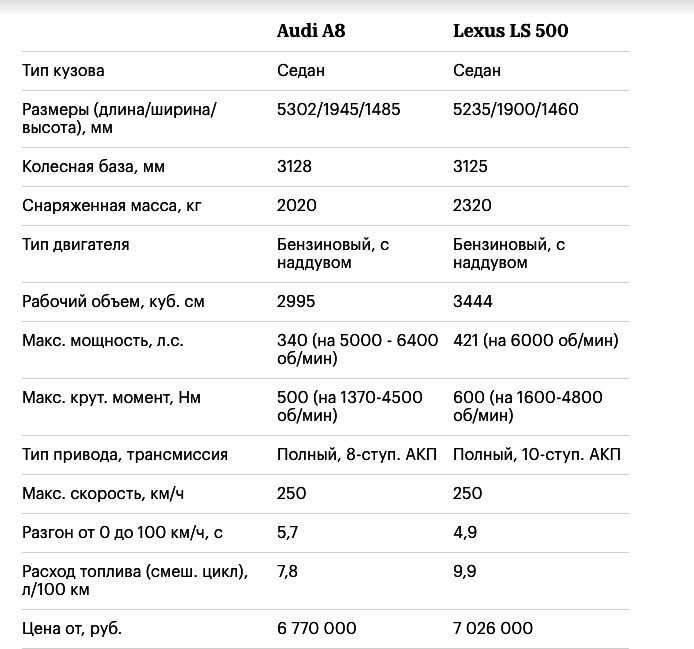Click the Lexus engine displacement value 3444
Screen dimensions: 694x649
pyautogui.click(x=472, y=301)
